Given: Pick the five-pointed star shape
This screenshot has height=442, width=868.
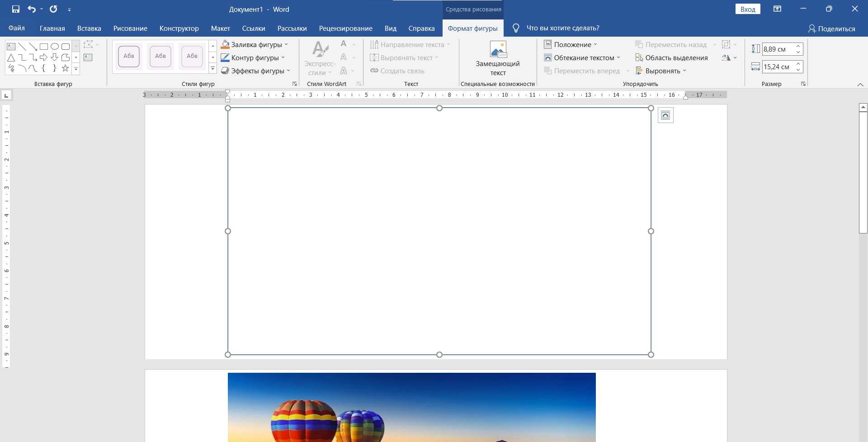Looking at the screenshot, I should coord(66,68).
